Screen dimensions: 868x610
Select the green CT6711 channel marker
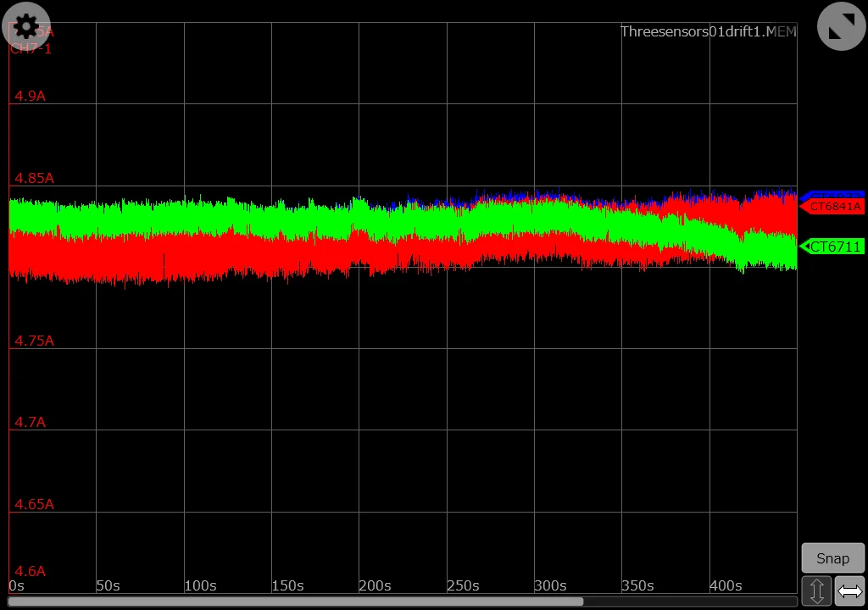click(833, 247)
